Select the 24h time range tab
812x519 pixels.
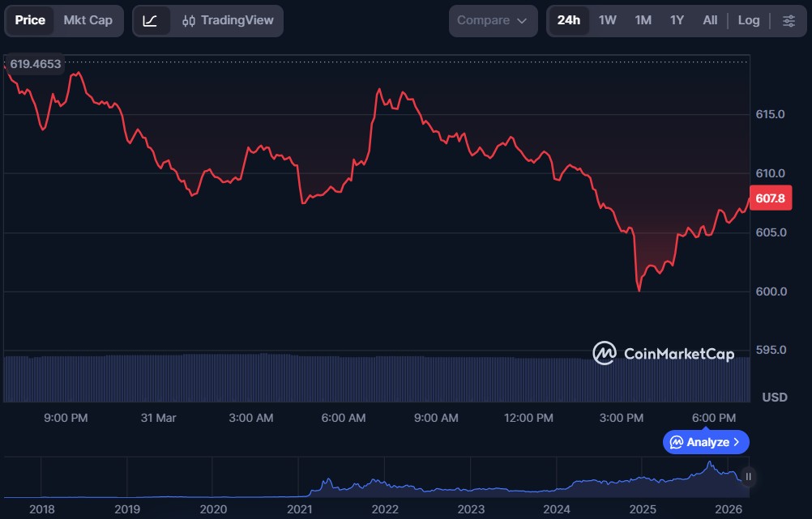[568, 20]
